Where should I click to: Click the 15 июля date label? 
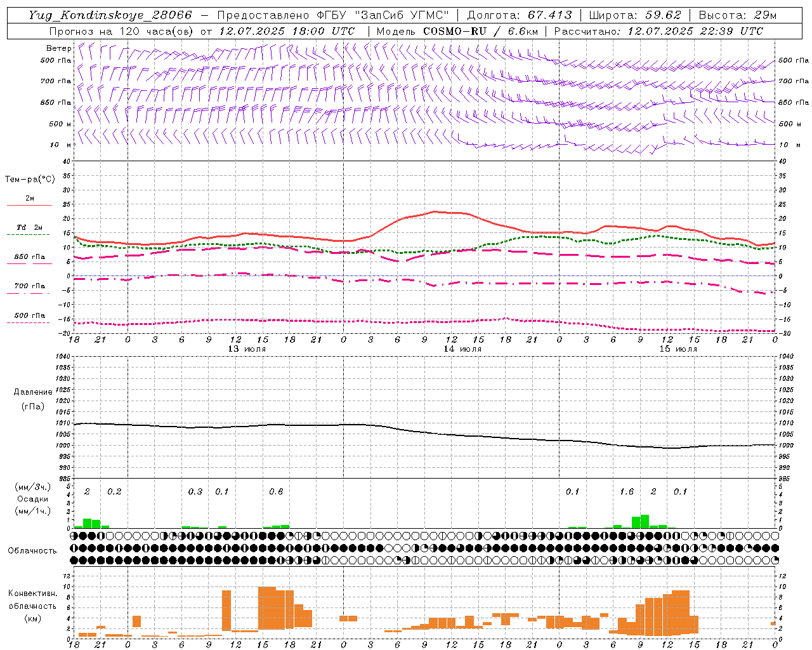678,349
